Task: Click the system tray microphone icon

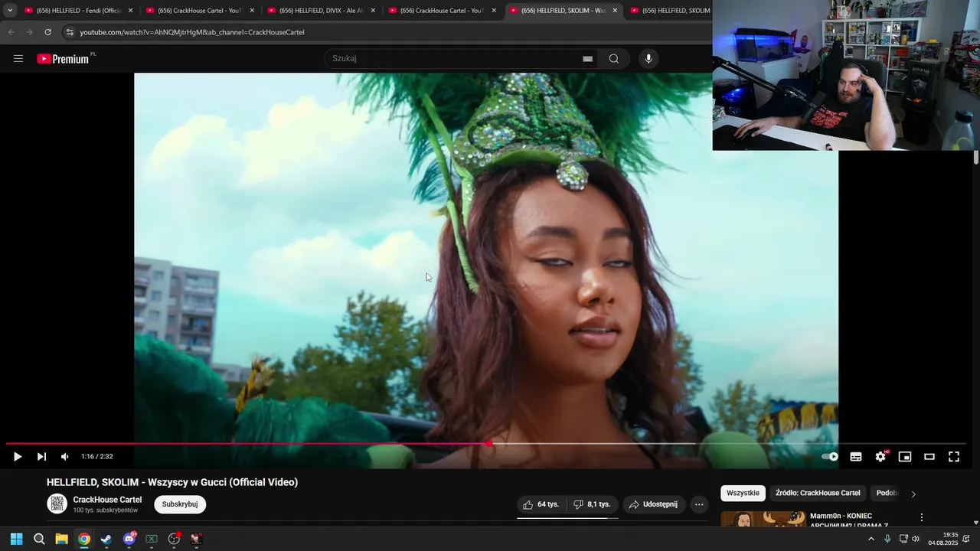Action: tap(887, 539)
